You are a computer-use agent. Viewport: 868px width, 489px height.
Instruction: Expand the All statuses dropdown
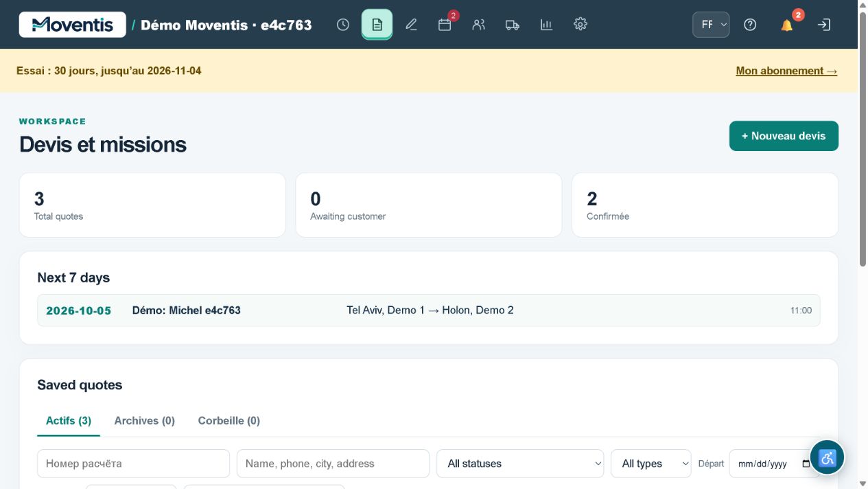click(x=520, y=464)
